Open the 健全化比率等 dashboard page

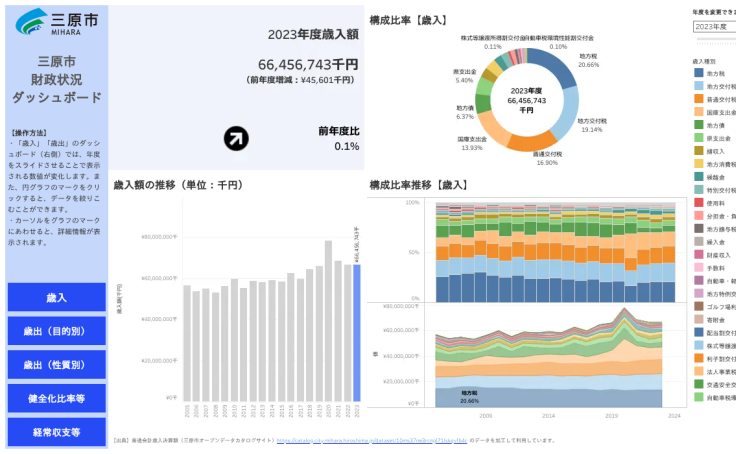tap(56, 399)
